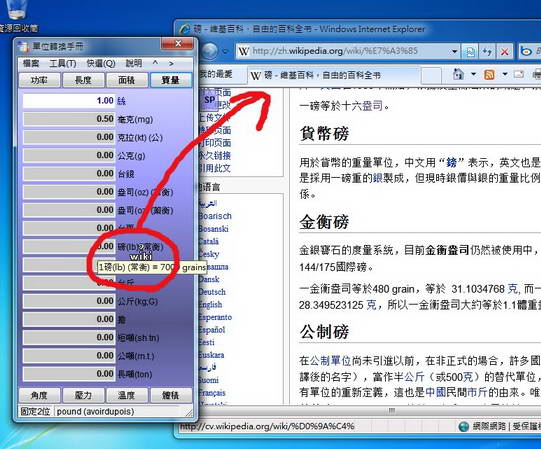Switch to the 面積 category tab
The height and width of the screenshot is (449, 541).
[127, 80]
